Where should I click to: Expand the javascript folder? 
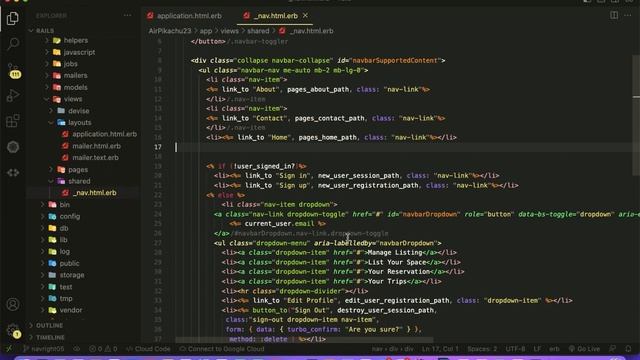(x=79, y=52)
